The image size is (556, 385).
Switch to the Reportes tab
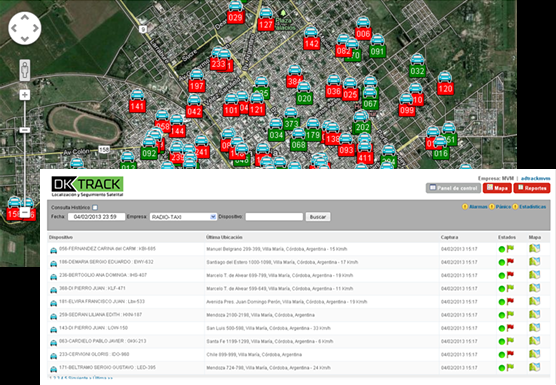point(532,188)
